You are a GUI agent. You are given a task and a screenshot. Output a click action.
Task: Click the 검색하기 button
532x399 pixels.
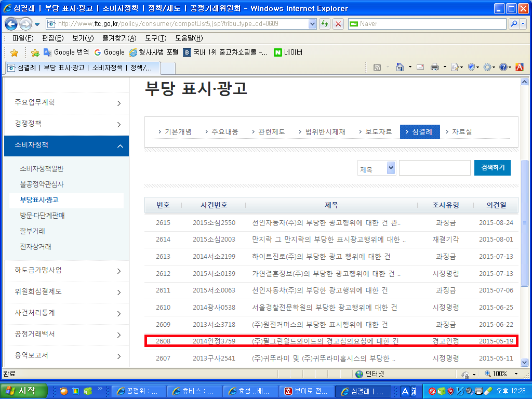point(492,168)
